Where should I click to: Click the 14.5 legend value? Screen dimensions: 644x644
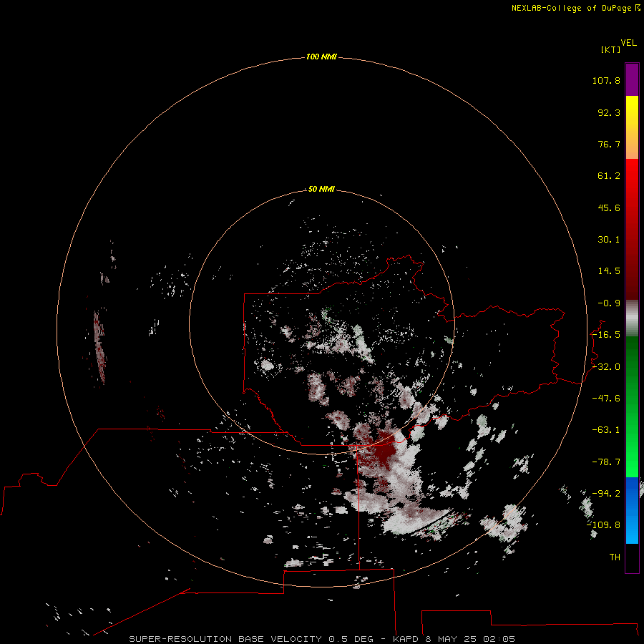(x=609, y=271)
